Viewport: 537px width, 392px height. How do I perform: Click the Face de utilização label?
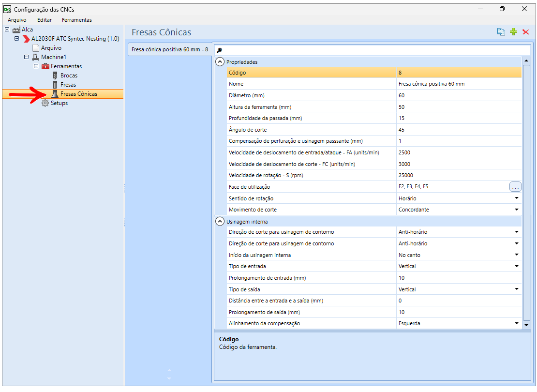coord(249,187)
